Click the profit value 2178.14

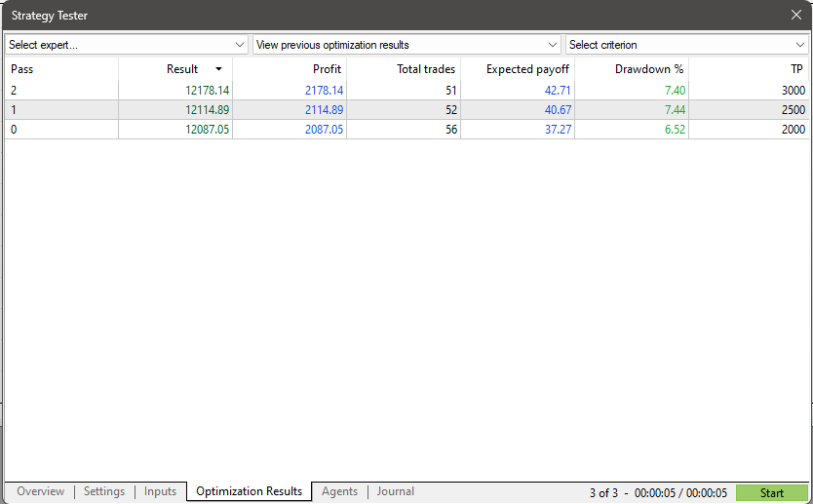click(x=324, y=91)
